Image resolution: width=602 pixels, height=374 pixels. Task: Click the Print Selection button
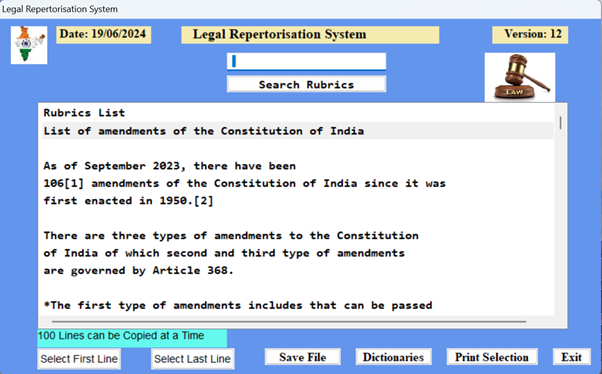pyautogui.click(x=492, y=357)
